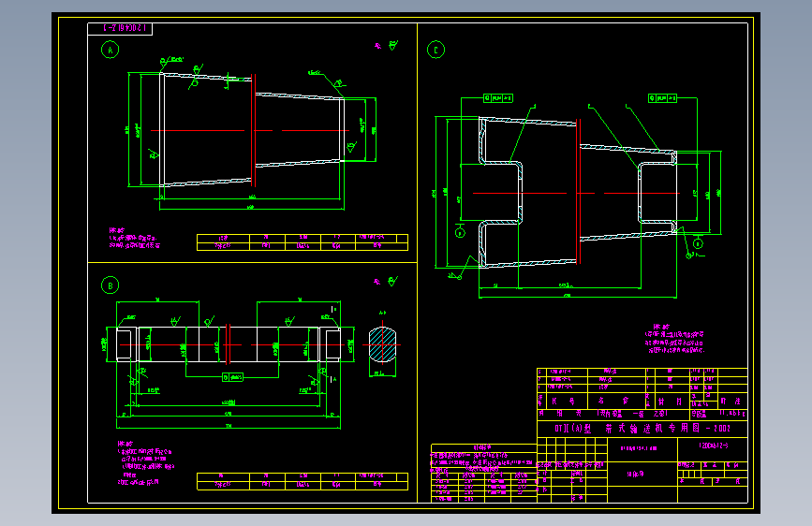Click the magenta technical notes in view A

(x=134, y=238)
